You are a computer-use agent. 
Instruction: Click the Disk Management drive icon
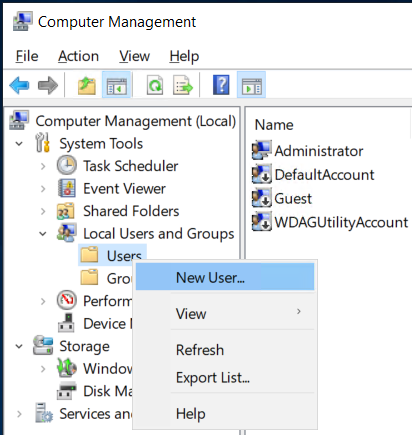pyautogui.click(x=66, y=391)
